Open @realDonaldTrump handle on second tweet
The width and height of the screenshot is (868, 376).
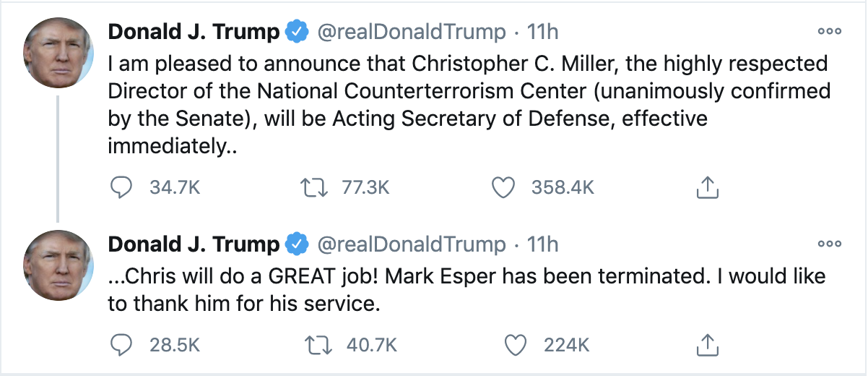coord(412,244)
